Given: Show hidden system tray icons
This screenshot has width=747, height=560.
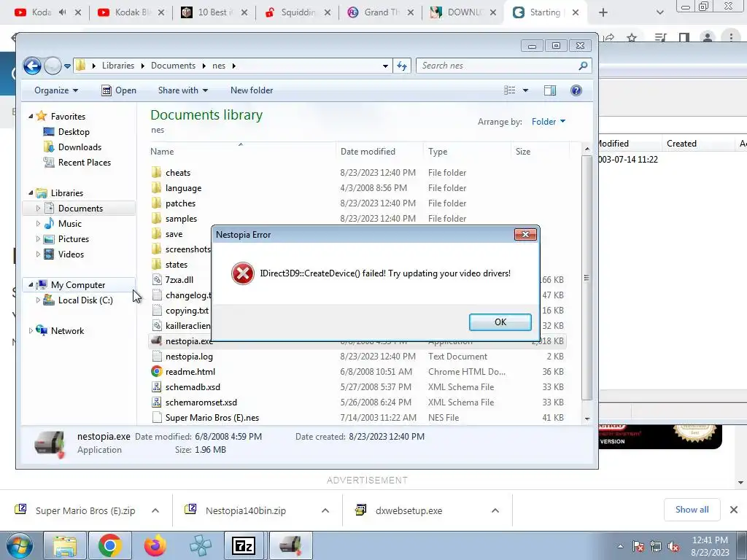Looking at the screenshot, I should pos(620,547).
